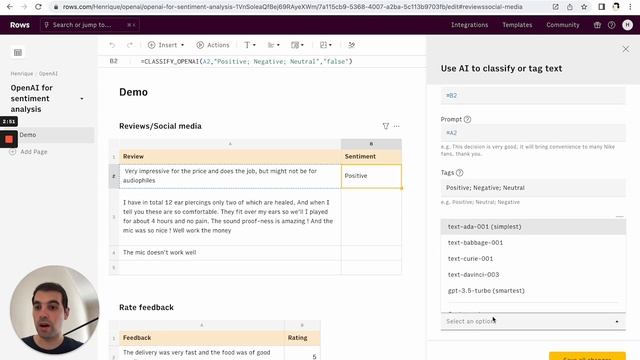
Task: Choose gpt-3.5-turbo (smartest) option
Action: (533, 291)
